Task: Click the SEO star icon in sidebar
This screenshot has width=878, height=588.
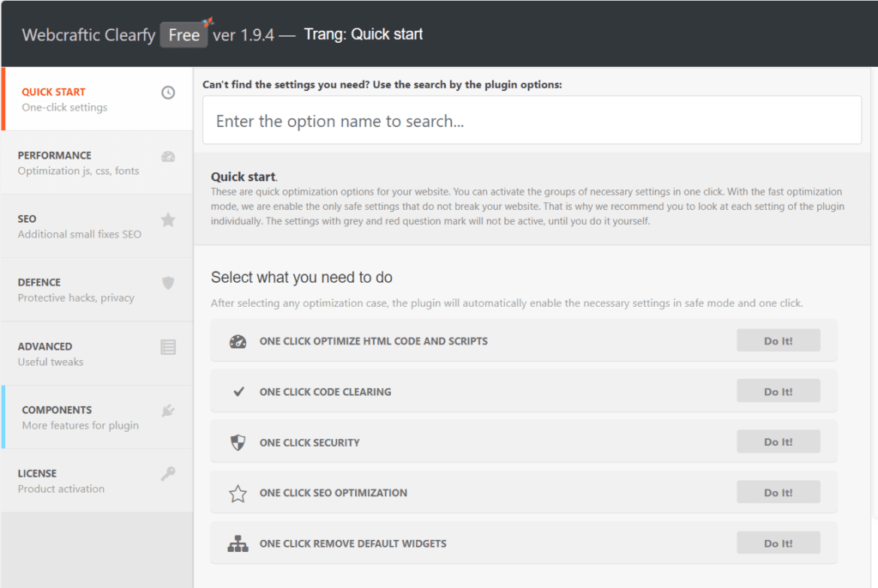Action: (168, 219)
